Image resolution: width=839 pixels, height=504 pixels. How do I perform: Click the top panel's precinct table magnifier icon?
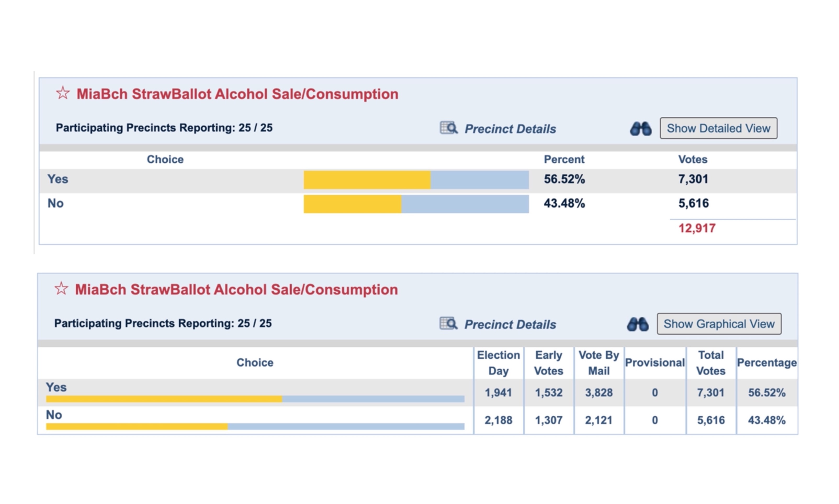point(449,128)
